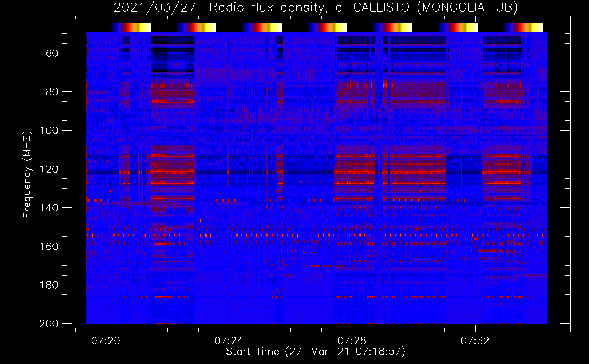The height and width of the screenshot is (364, 589).
Task: Click the 07:20 time tick label
Action: 106,341
